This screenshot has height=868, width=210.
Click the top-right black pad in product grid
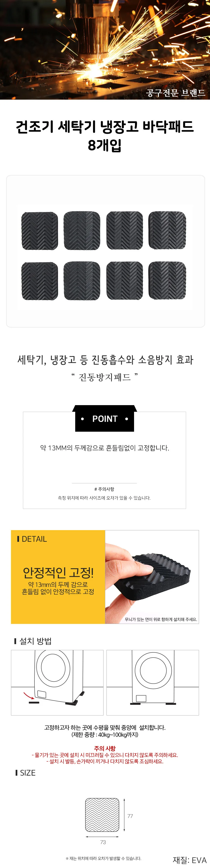point(167,230)
